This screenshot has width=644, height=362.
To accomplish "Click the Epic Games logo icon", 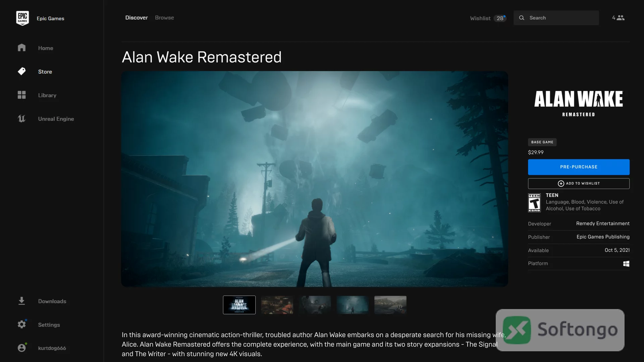I will click(22, 18).
